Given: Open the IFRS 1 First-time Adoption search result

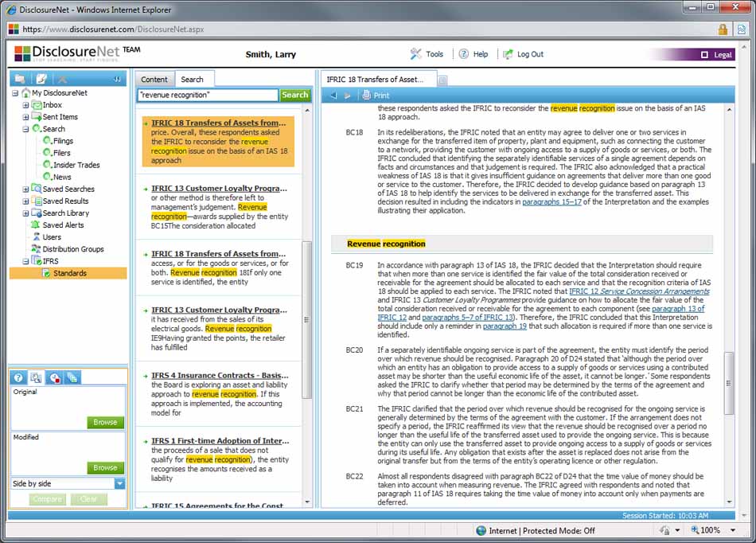Looking at the screenshot, I should [220, 441].
